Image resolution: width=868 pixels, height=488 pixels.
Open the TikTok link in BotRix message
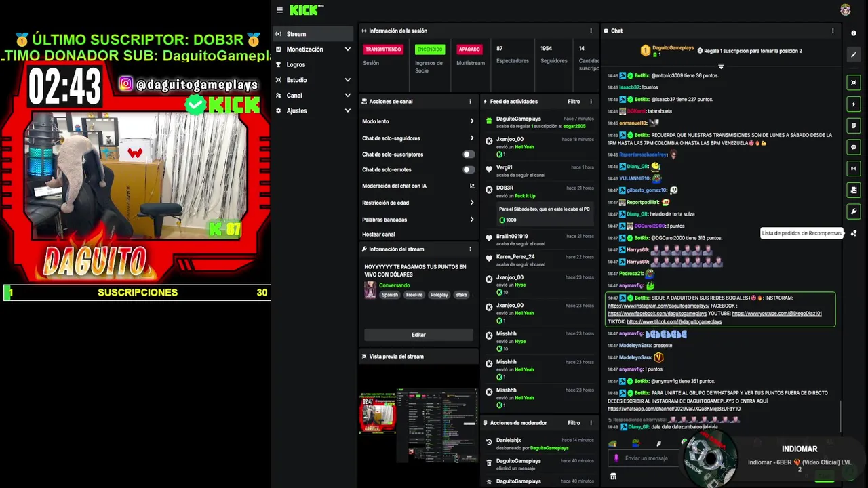pos(674,322)
